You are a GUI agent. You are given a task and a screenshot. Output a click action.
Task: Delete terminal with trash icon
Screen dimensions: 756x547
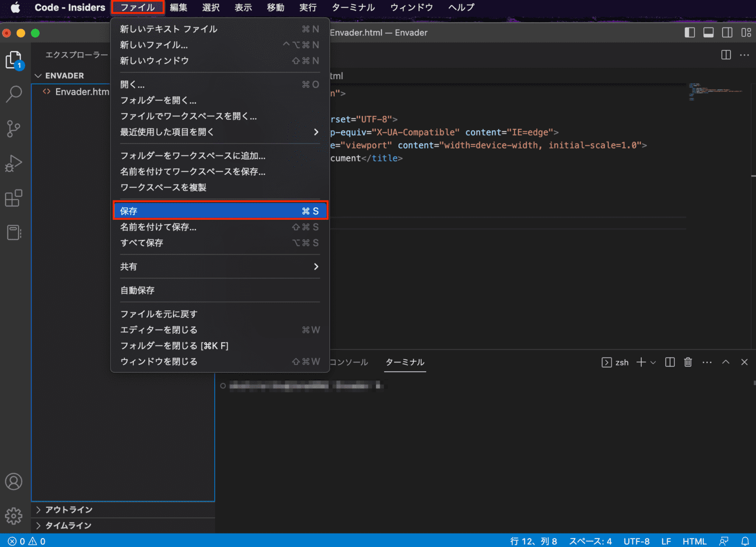point(688,362)
